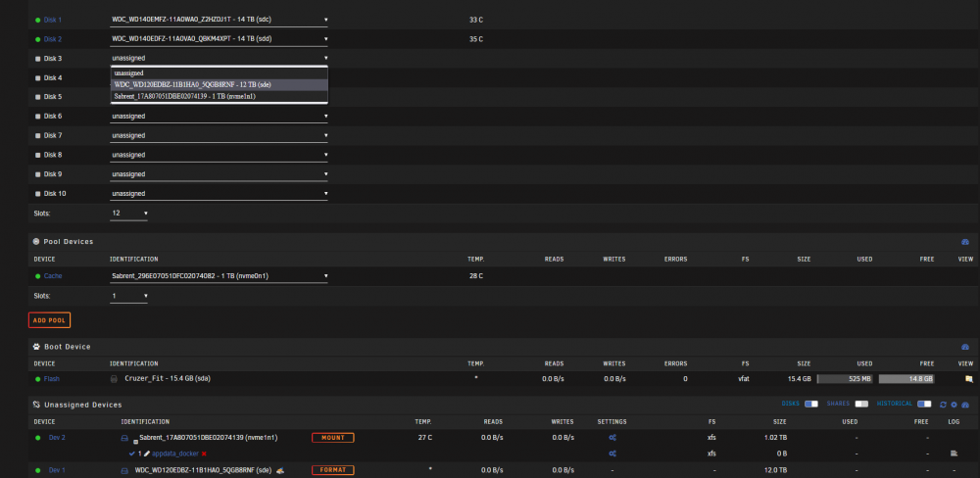Screen dimensions: 980x478
Task: Click the ADD POOL button
Action: [x=49, y=320]
